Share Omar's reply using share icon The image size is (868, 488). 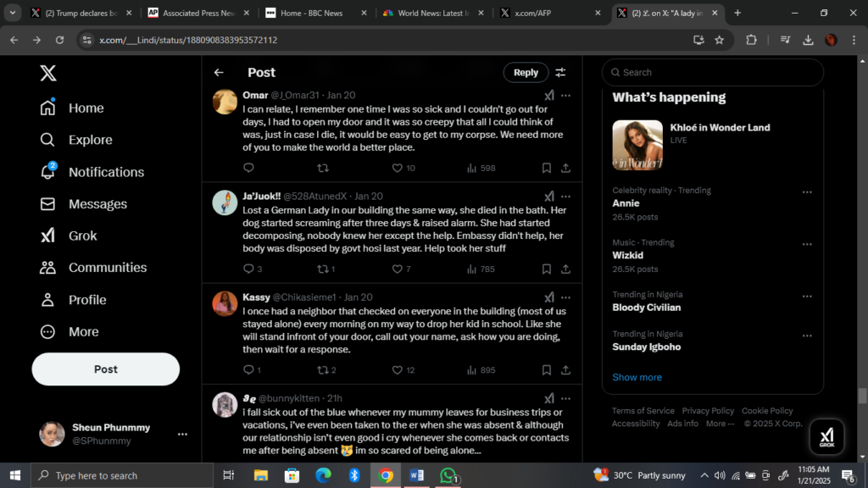pyautogui.click(x=565, y=168)
